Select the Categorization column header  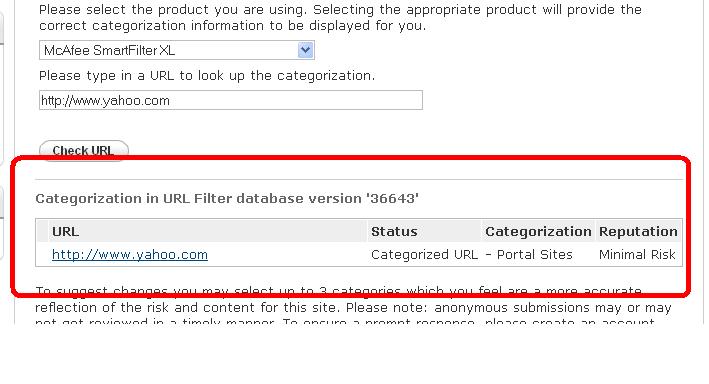[x=538, y=232]
